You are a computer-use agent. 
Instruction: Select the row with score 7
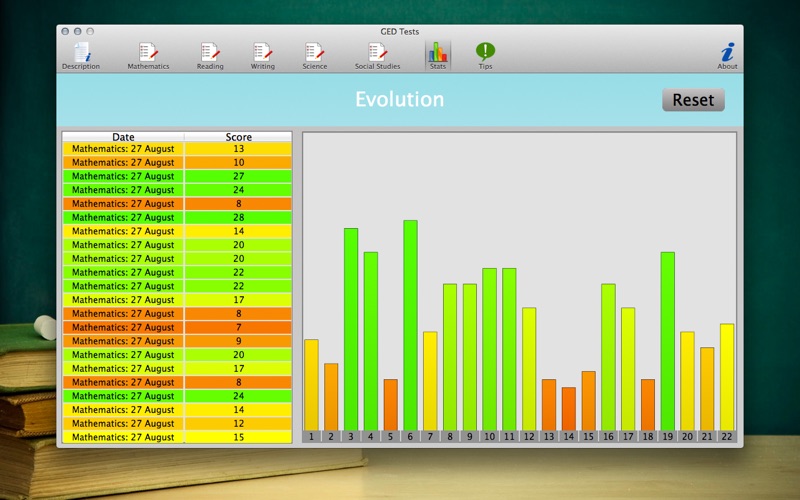point(177,327)
